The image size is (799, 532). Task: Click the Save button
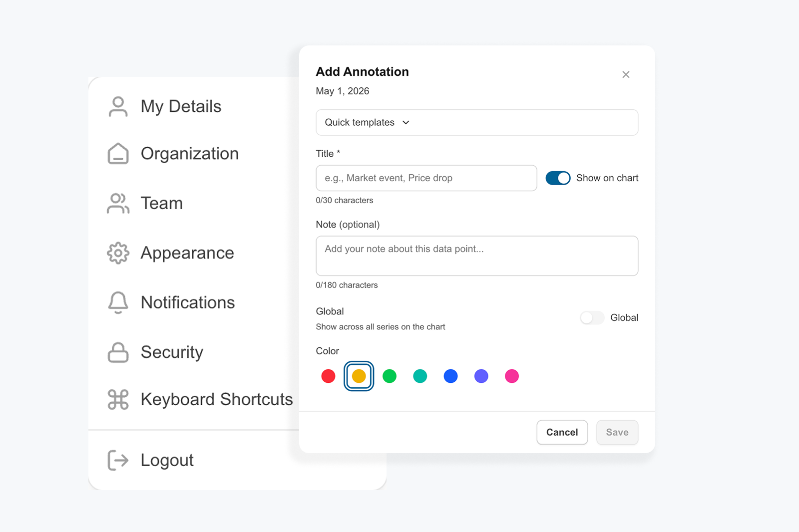point(617,432)
